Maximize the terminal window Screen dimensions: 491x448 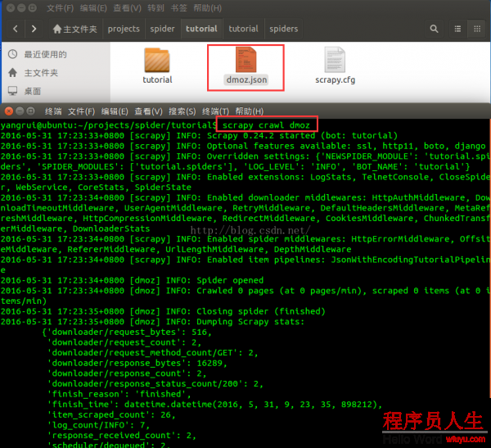[31, 111]
